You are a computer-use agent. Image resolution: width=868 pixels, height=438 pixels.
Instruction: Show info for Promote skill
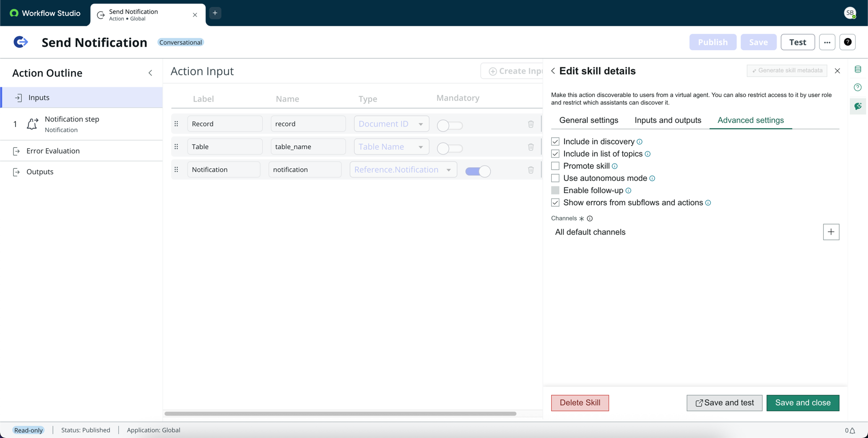coord(615,166)
